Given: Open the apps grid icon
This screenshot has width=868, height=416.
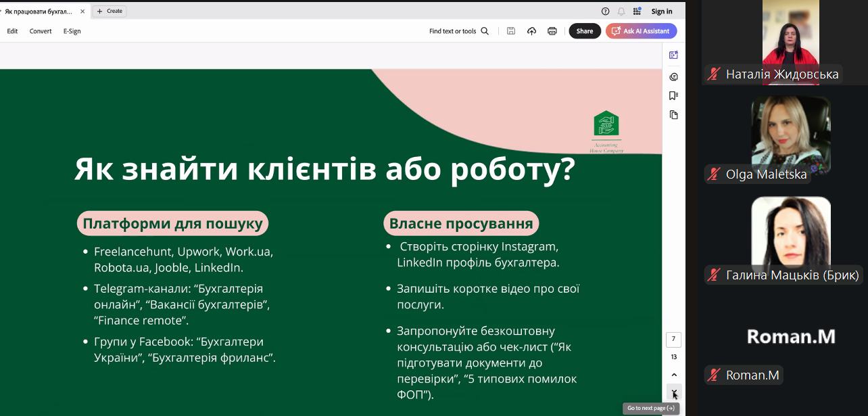Looking at the screenshot, I should click(637, 11).
